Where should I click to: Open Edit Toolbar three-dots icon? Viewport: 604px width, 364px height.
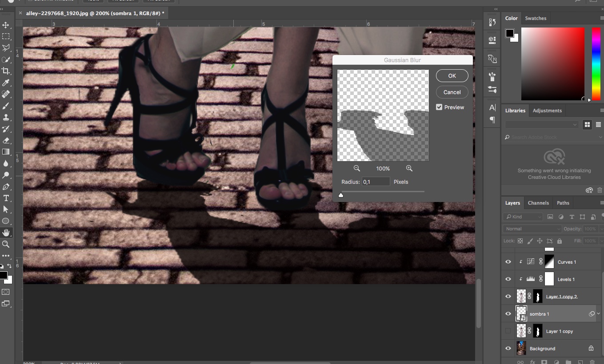tap(6, 256)
